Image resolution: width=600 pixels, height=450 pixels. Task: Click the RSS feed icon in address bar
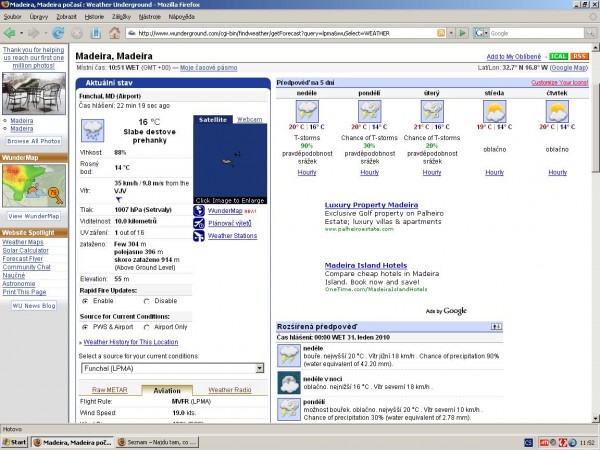point(441,33)
